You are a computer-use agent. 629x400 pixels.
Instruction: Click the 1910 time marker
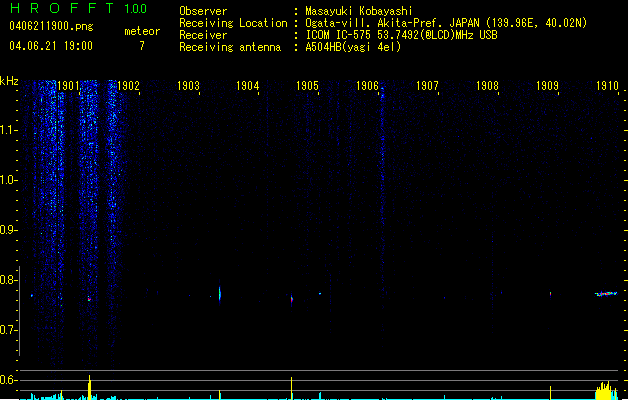[x=607, y=86]
